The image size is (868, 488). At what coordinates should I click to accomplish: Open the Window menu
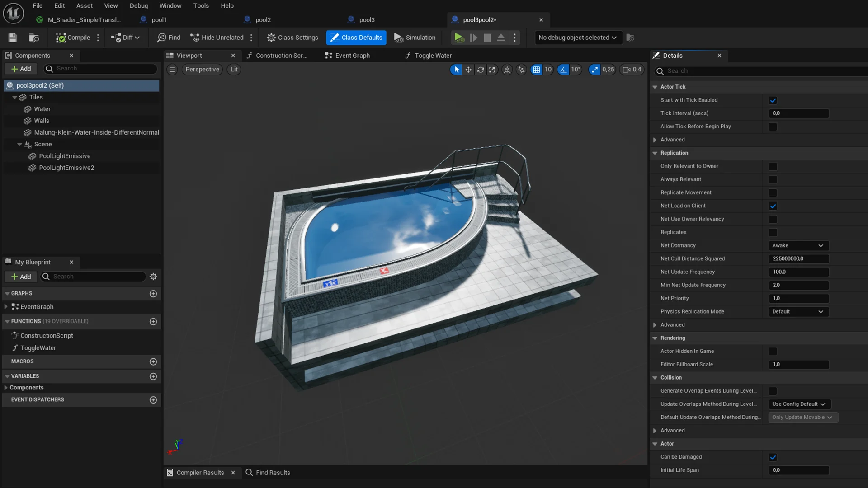[x=170, y=5]
